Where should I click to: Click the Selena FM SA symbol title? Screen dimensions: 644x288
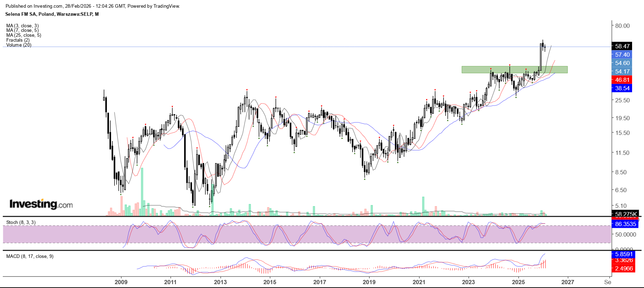(52, 14)
